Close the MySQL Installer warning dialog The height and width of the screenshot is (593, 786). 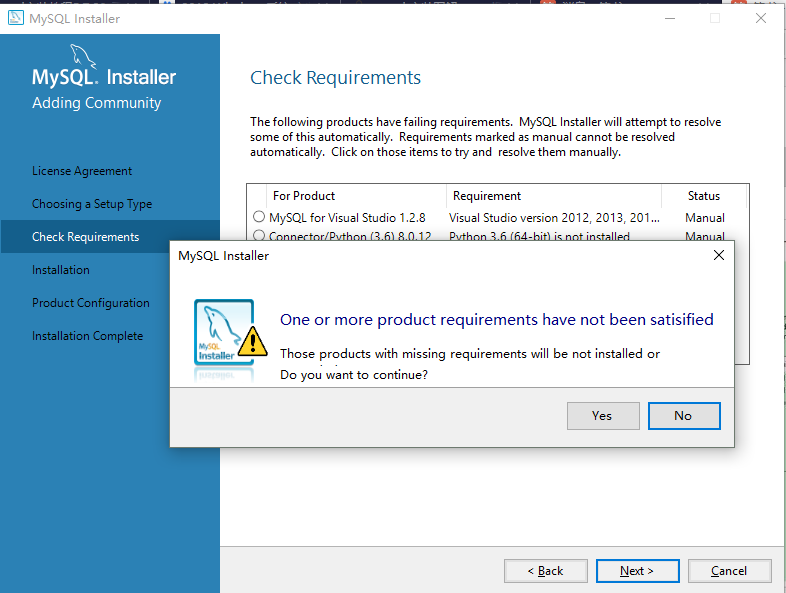coord(718,255)
